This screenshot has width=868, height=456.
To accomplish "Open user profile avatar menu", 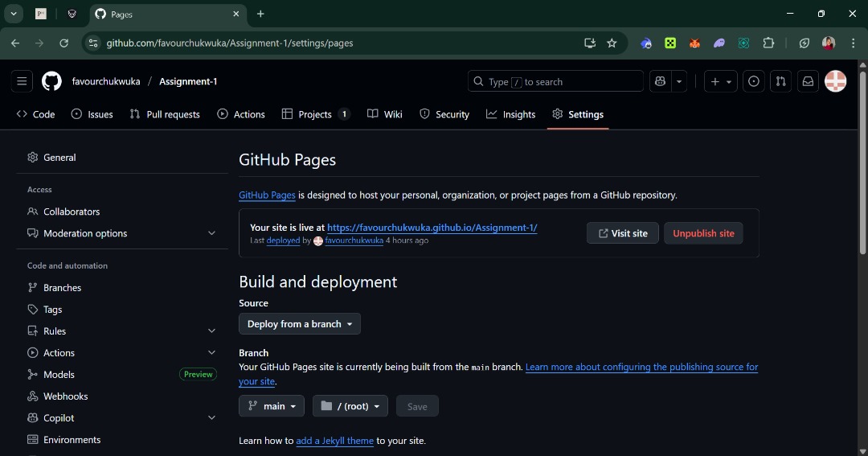I will point(835,81).
